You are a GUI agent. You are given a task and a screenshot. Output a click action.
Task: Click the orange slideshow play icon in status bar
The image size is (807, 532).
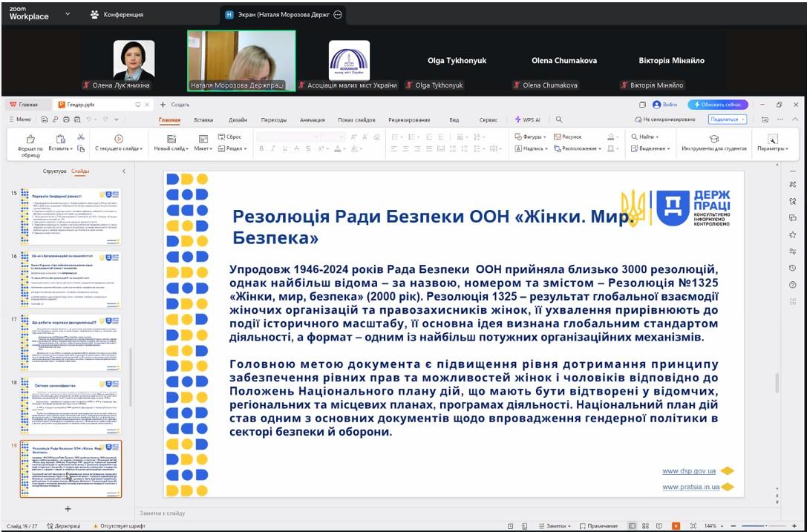coord(676,526)
